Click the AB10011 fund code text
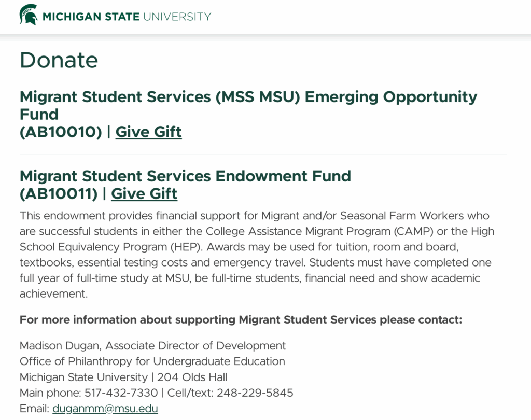Viewport: 531px width, 420px height. point(59,194)
